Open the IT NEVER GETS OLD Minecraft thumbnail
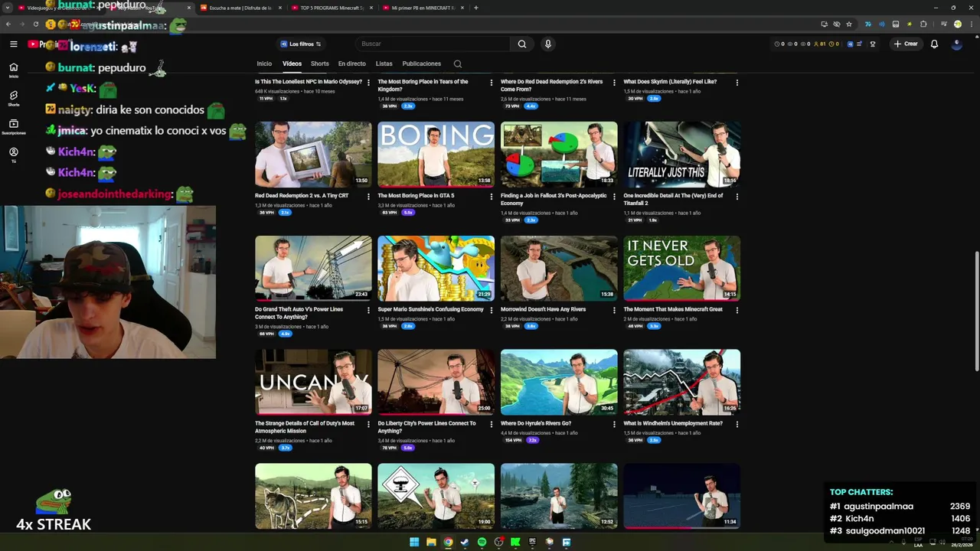The image size is (980, 551). coord(681,269)
